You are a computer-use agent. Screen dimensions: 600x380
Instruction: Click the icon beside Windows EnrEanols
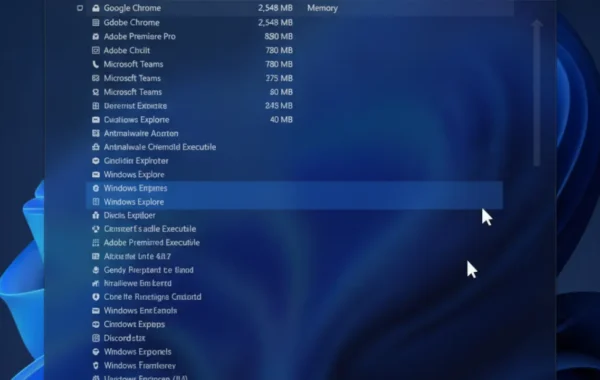point(96,311)
